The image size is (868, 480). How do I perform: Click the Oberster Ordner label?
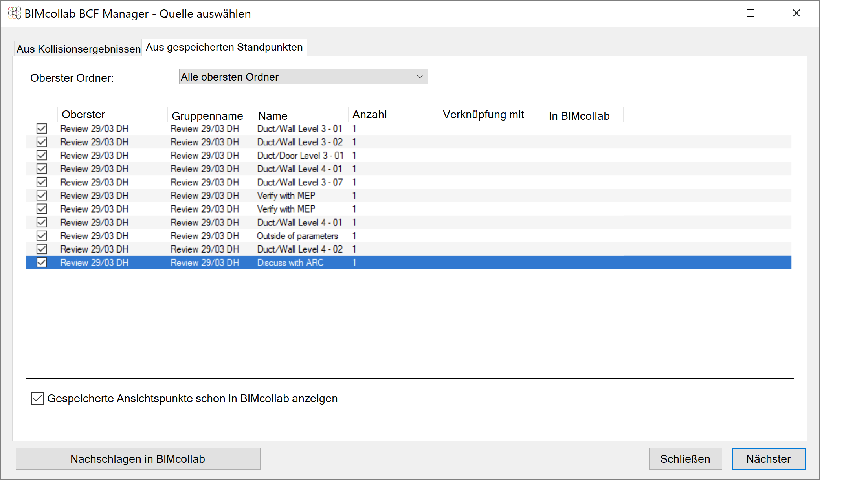pyautogui.click(x=72, y=78)
